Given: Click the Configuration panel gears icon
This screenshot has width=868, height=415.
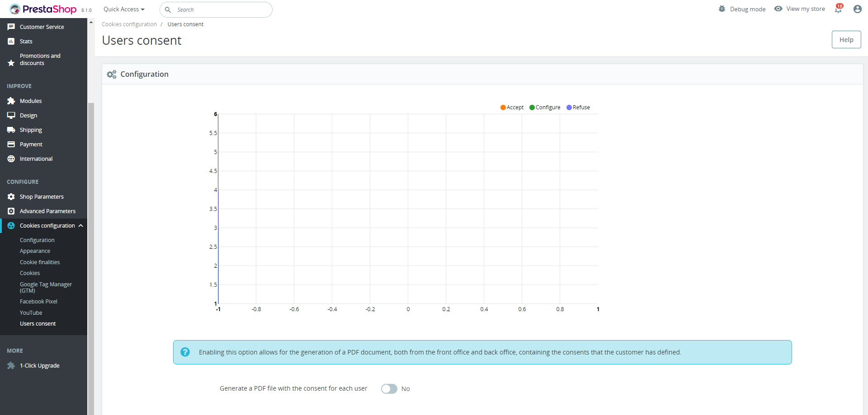Looking at the screenshot, I should coord(112,74).
